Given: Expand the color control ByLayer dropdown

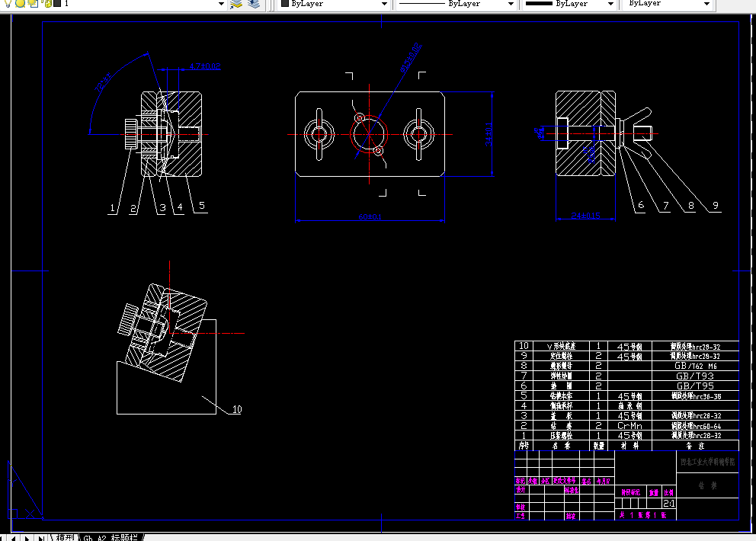Looking at the screenshot, I should [x=384, y=4].
